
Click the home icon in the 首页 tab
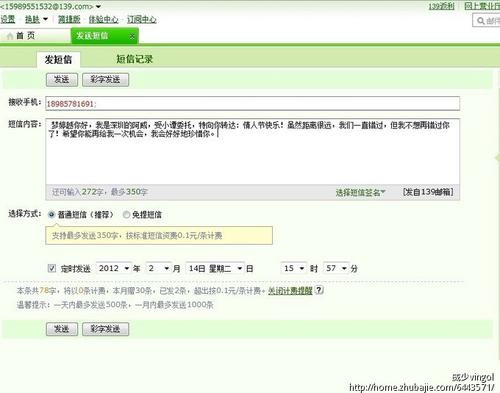pyautogui.click(x=10, y=36)
